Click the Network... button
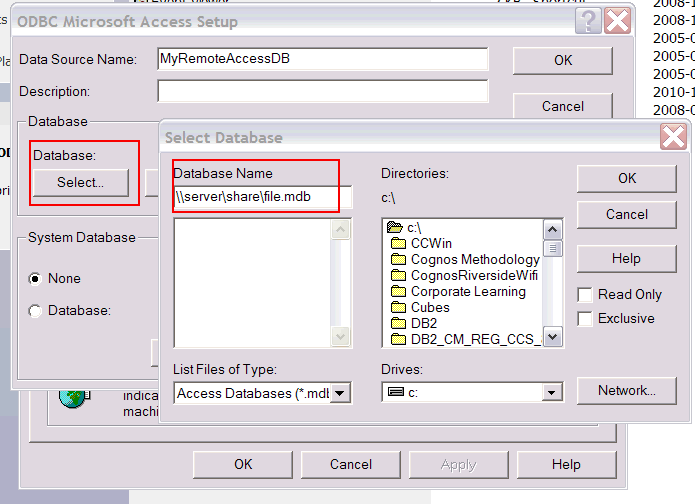695x504 pixels. point(627,391)
